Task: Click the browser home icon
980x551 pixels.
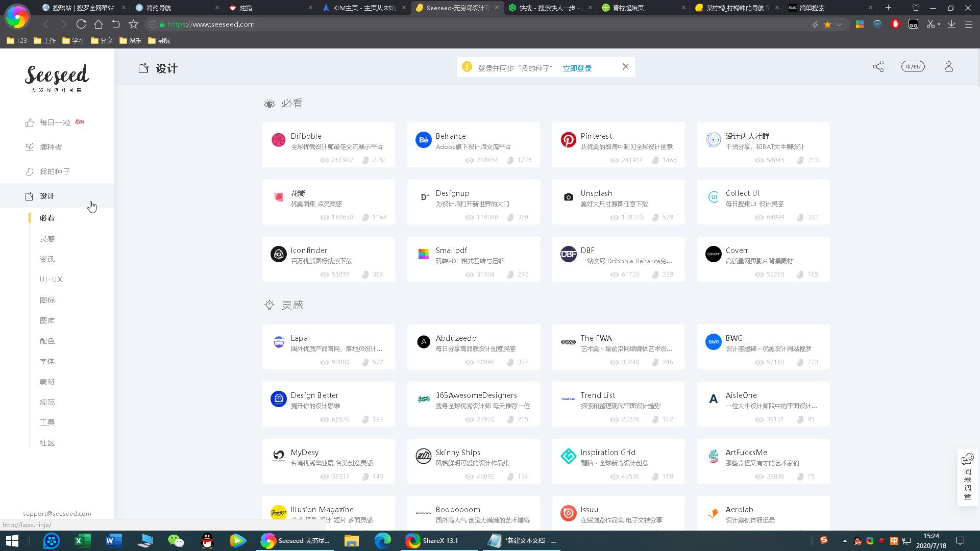Action: click(99, 24)
